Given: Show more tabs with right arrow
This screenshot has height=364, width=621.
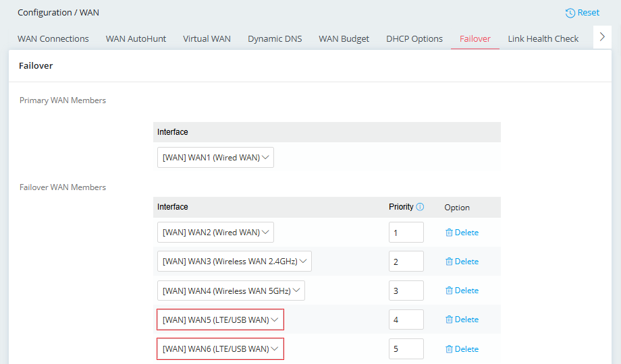Looking at the screenshot, I should [x=602, y=37].
